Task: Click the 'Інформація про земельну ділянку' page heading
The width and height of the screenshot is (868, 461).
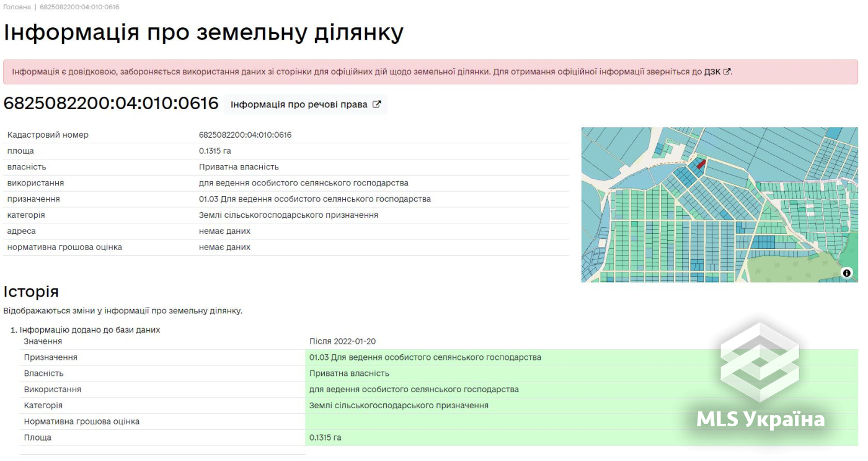Action: point(203,32)
